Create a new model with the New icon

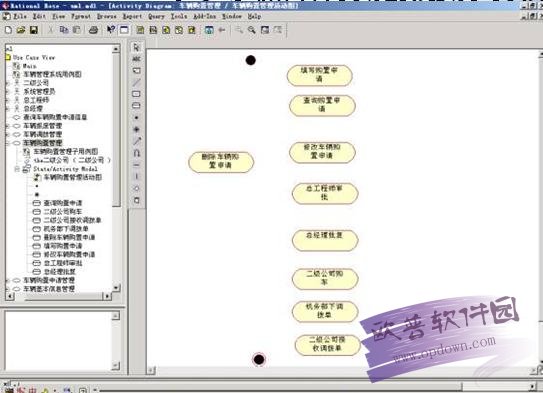point(8,30)
